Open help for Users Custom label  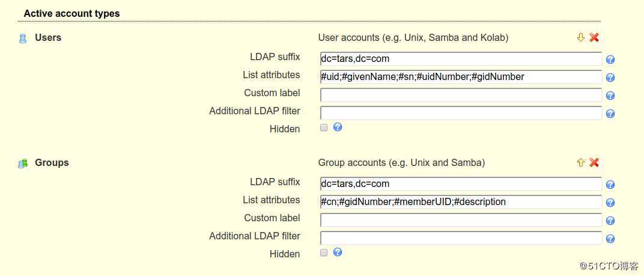click(x=610, y=96)
